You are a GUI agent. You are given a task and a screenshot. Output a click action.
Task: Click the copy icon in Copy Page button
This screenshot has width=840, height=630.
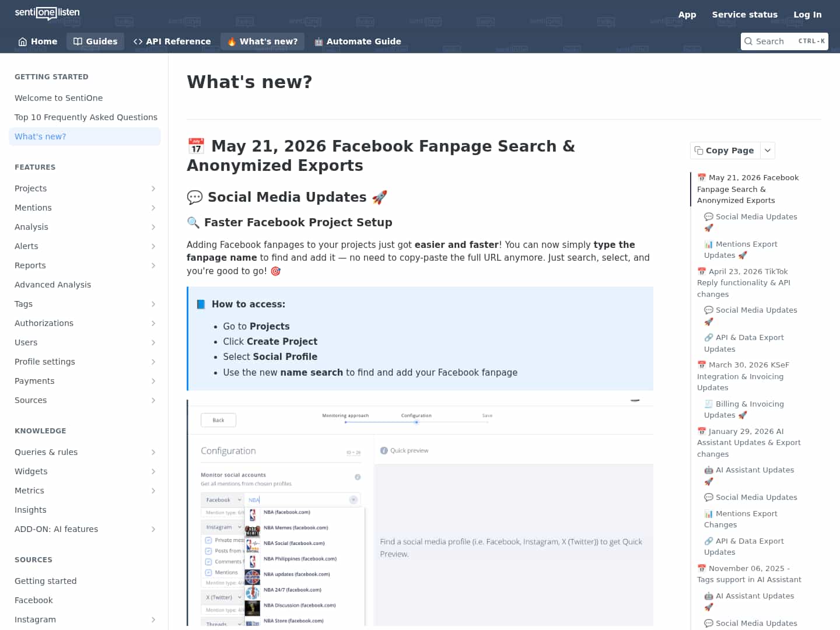(699, 150)
